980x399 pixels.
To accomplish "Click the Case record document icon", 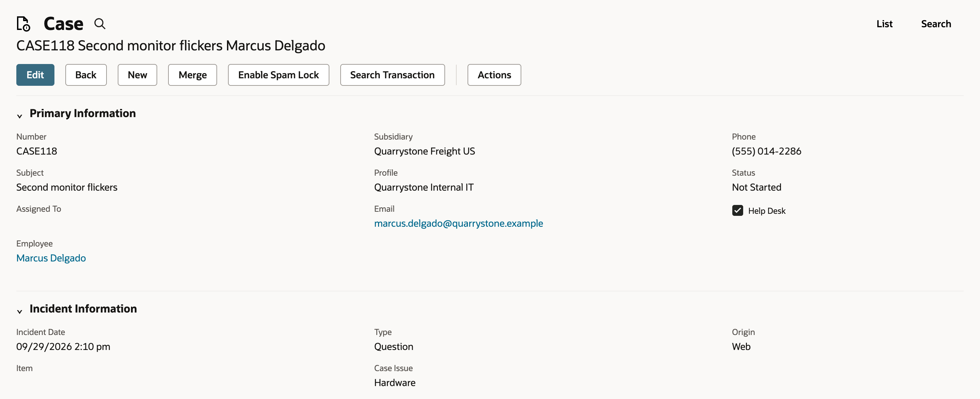I will pos(23,23).
